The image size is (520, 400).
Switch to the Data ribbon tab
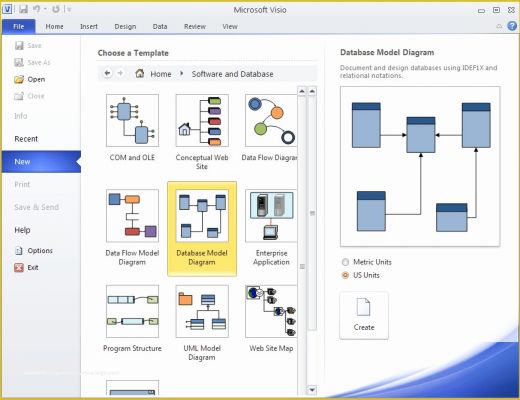160,26
